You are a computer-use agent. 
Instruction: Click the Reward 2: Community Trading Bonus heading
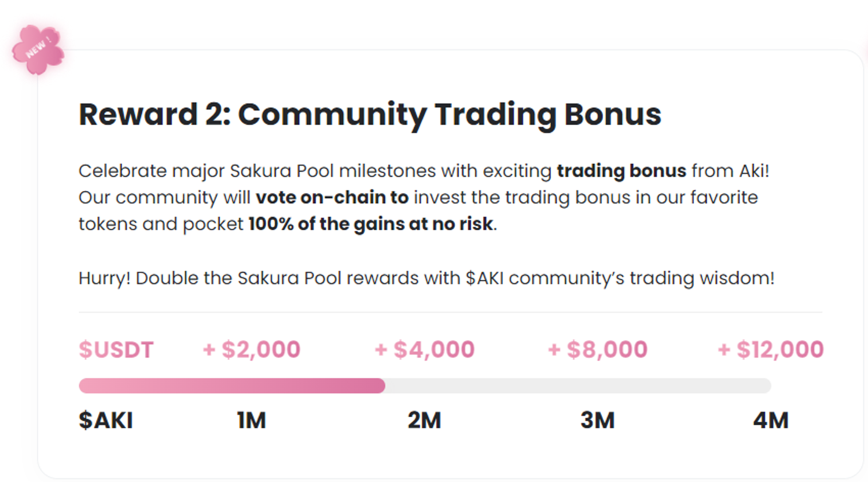[x=370, y=114]
